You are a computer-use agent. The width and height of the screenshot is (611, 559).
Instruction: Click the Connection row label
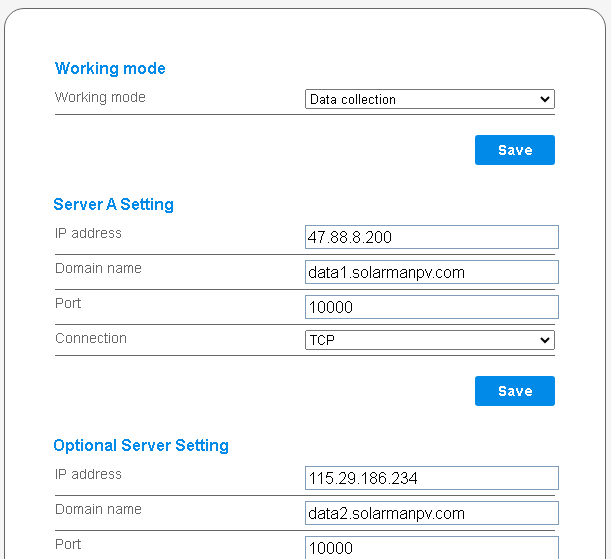[x=91, y=339]
